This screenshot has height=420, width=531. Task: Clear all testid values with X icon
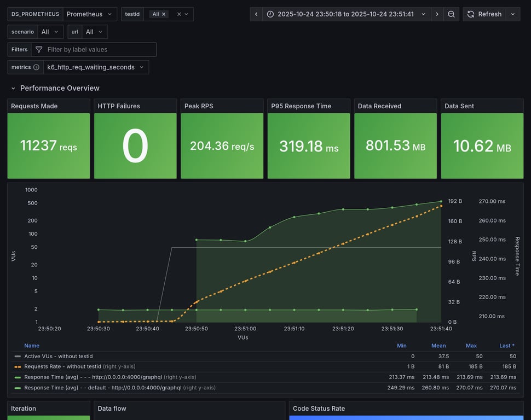pos(178,14)
